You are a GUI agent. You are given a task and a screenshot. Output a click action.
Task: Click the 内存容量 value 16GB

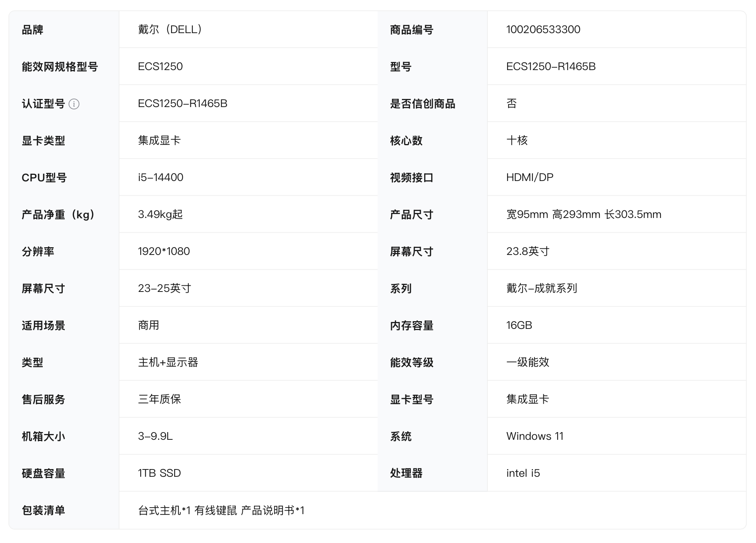(519, 325)
